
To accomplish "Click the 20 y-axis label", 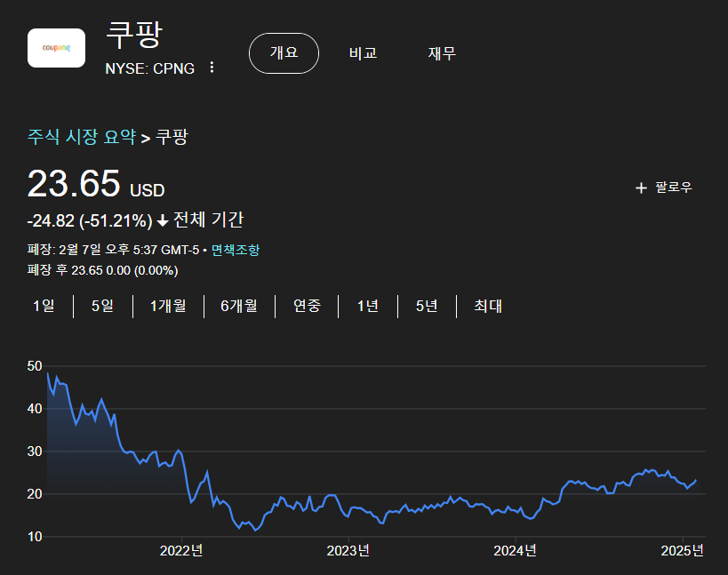I will (35, 494).
